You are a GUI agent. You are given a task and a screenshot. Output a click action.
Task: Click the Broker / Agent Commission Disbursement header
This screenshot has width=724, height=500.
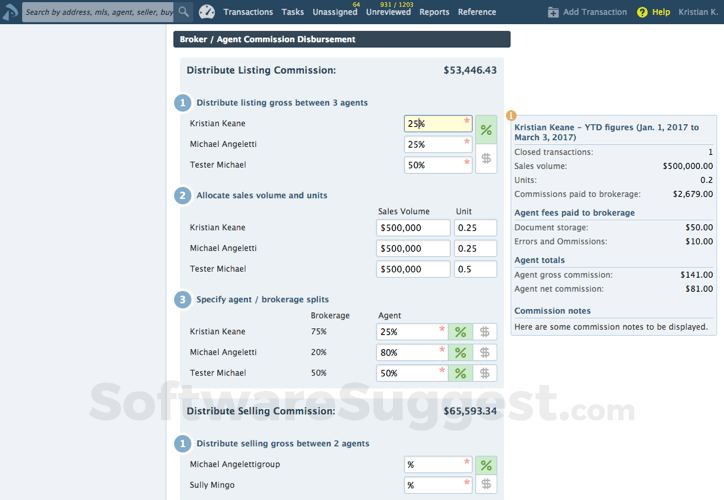pyautogui.click(x=342, y=39)
